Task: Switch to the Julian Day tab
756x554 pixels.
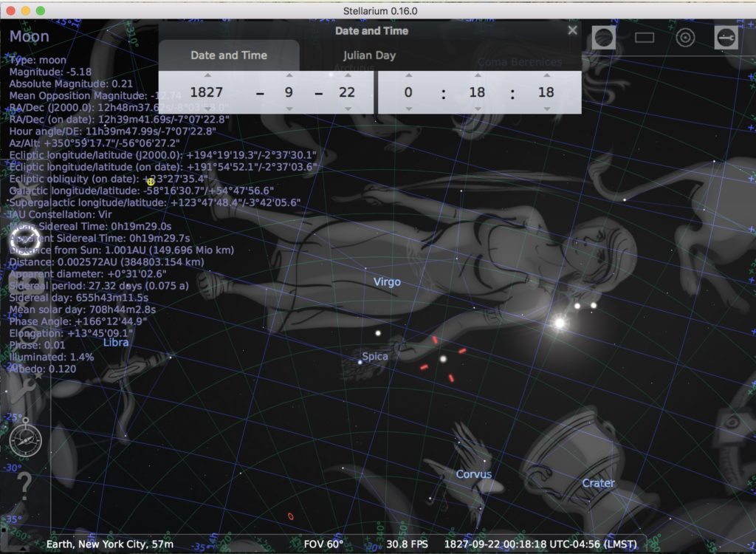Action: point(369,55)
